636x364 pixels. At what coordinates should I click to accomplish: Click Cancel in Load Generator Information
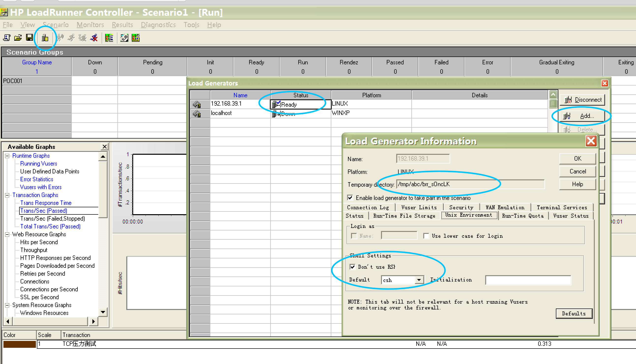[578, 171]
